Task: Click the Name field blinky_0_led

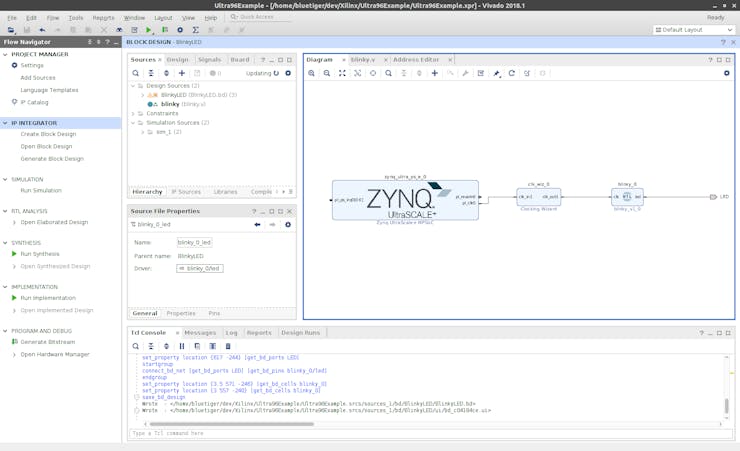Action: [x=194, y=242]
